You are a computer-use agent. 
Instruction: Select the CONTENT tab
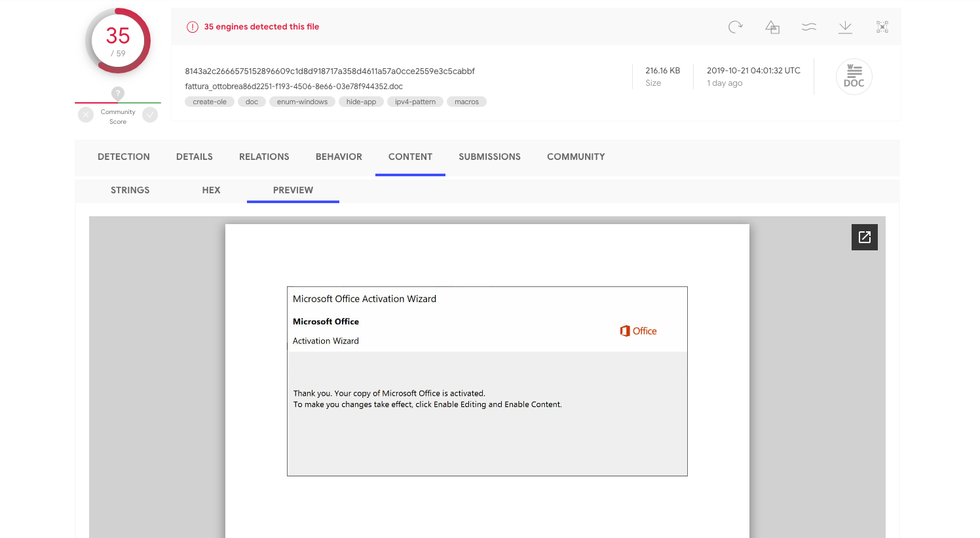coord(410,157)
